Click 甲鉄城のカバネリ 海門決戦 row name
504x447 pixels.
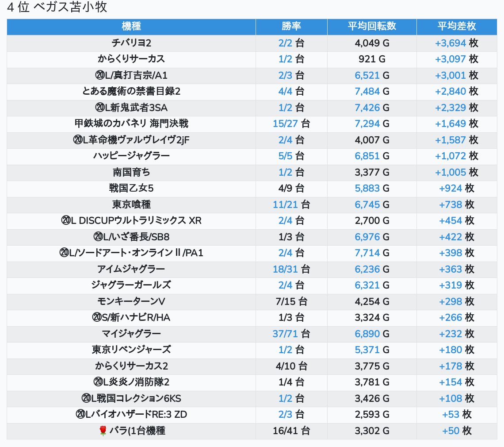tap(131, 123)
